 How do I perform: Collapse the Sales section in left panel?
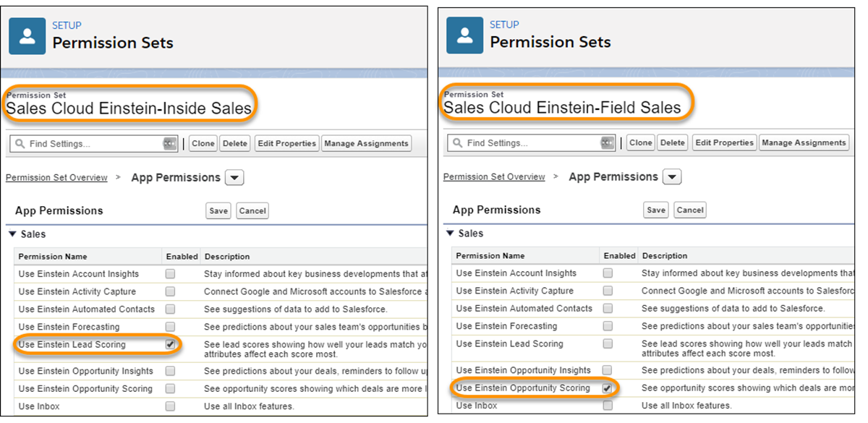point(12,234)
